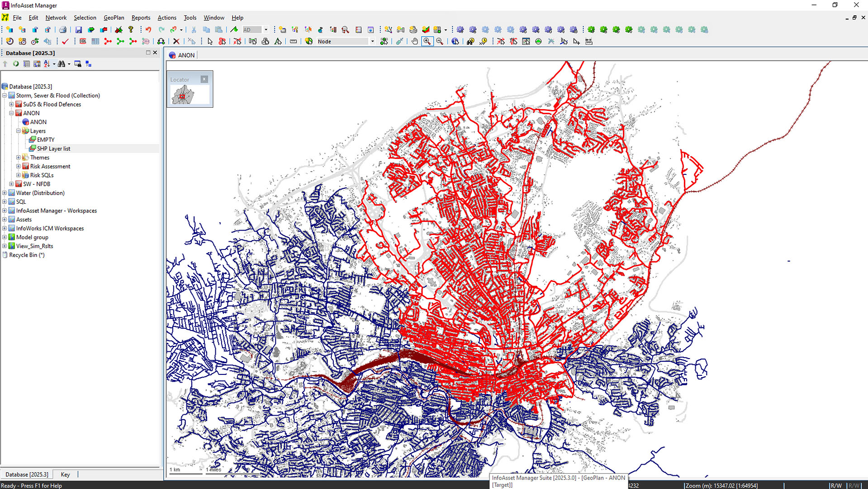Select the Database [2025.3] bottom tab
The width and height of the screenshot is (868, 489).
coord(27,475)
